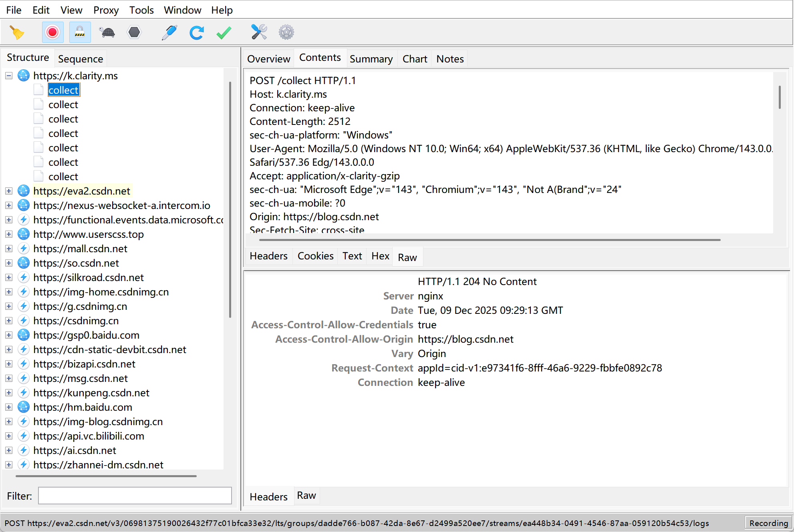This screenshot has width=794, height=532.
Task: Click globe icon beside https://gsp0.baidu.com
Action: 24,335
